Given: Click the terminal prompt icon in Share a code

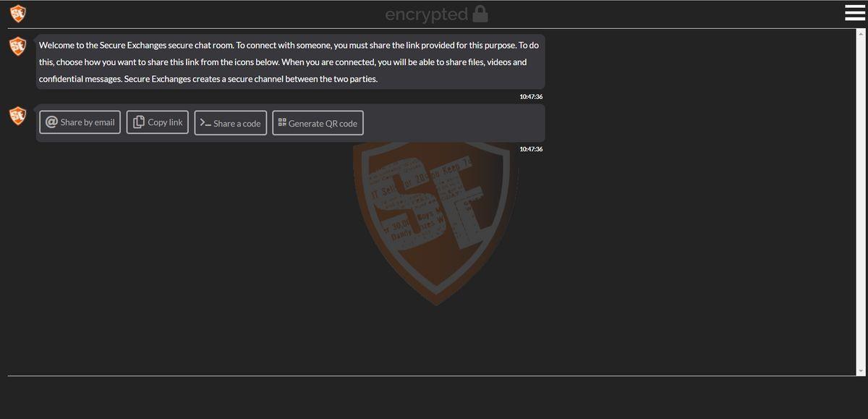Looking at the screenshot, I should click(x=205, y=123).
